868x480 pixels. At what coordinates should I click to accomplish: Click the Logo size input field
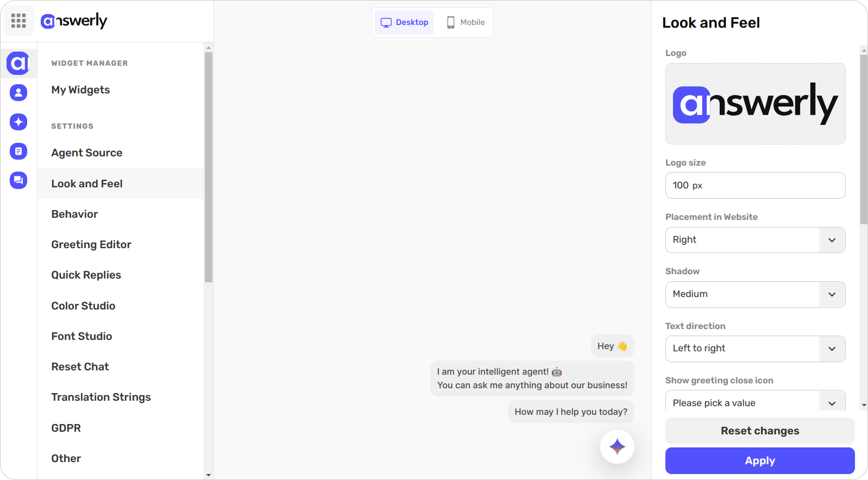755,186
